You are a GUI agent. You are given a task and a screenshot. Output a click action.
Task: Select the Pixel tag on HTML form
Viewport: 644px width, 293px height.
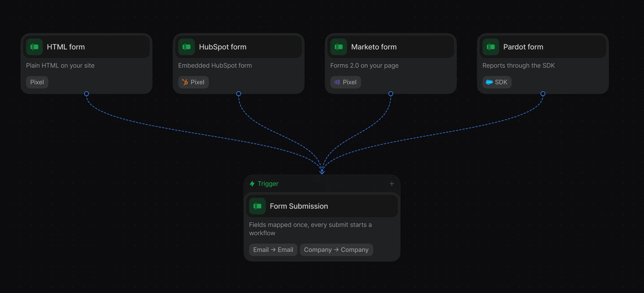37,82
